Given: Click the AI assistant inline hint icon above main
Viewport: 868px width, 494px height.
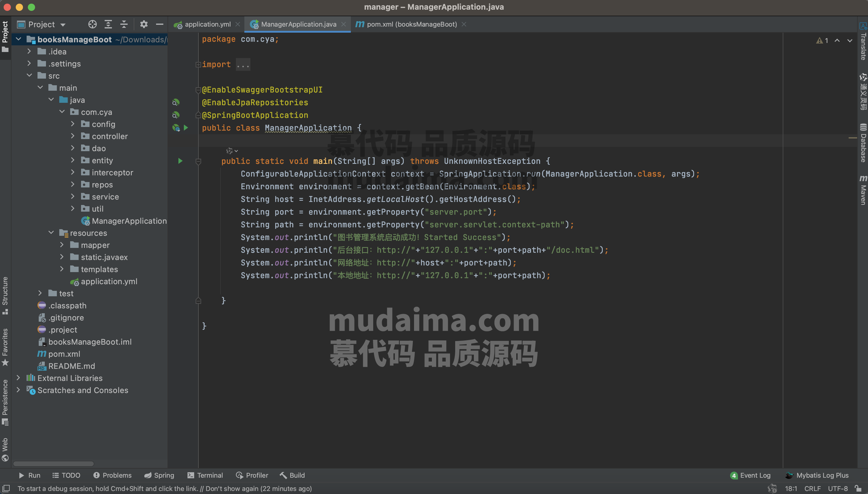Looking at the screenshot, I should pyautogui.click(x=232, y=151).
